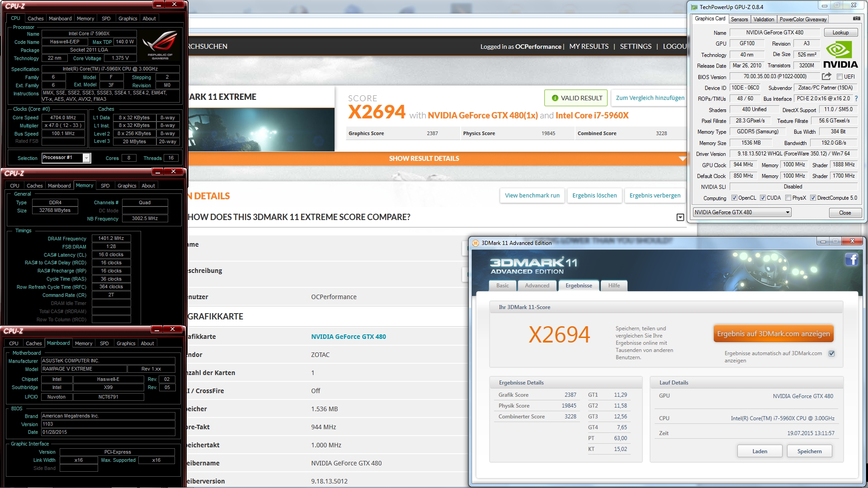
Task: Open MY RESULTS in the site header
Action: (x=589, y=47)
